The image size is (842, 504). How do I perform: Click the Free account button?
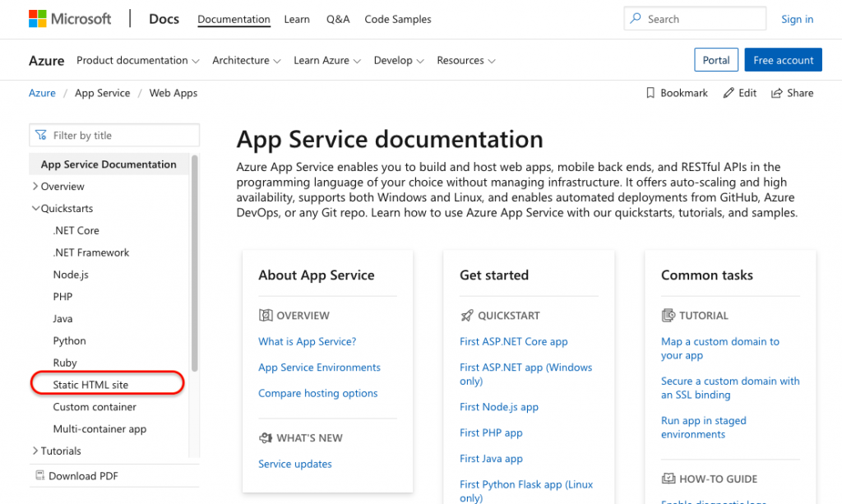[x=783, y=60]
